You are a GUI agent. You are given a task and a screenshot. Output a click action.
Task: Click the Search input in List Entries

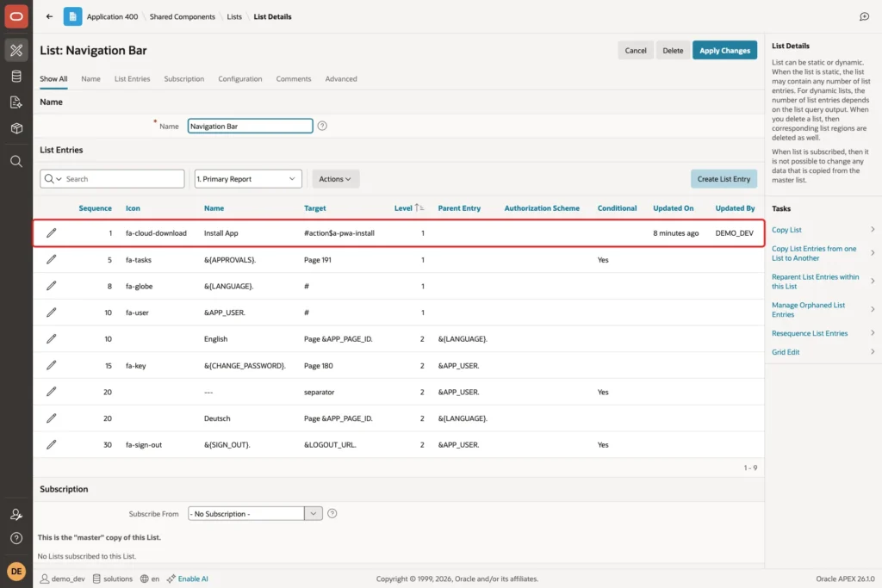point(124,179)
